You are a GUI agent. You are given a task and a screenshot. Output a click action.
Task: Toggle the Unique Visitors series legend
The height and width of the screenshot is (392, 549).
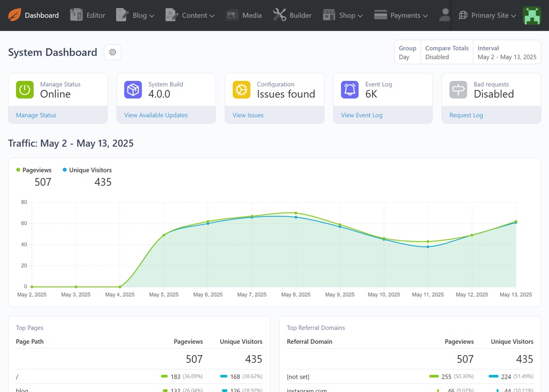pyautogui.click(x=86, y=169)
